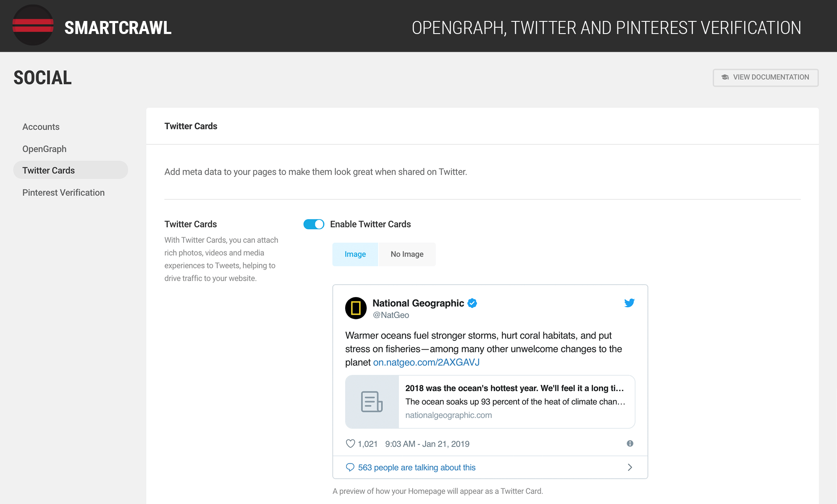Open the on.natgeo.com/2AXGAVJ link
Viewport: 837px width, 504px height.
(x=426, y=362)
